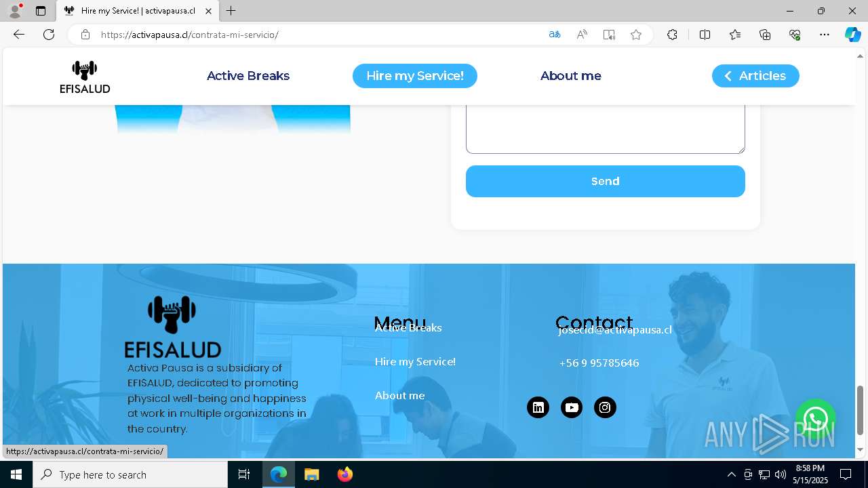868x488 pixels.
Task: Click the scrollbar down arrow
Action: pos(861,450)
